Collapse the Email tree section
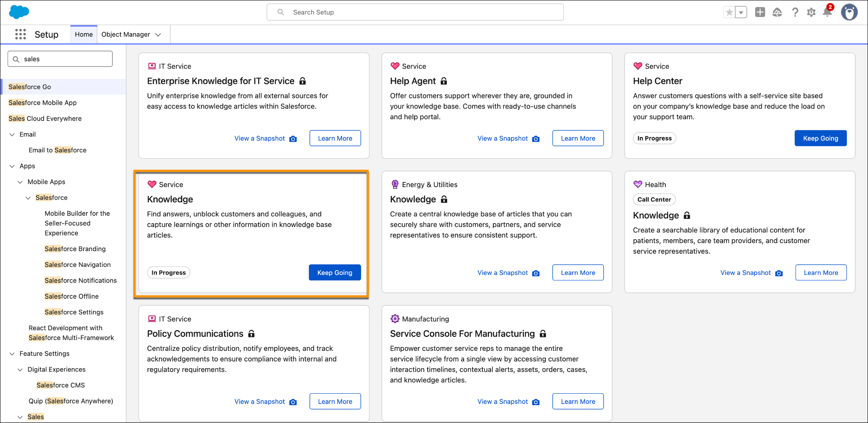 point(12,134)
